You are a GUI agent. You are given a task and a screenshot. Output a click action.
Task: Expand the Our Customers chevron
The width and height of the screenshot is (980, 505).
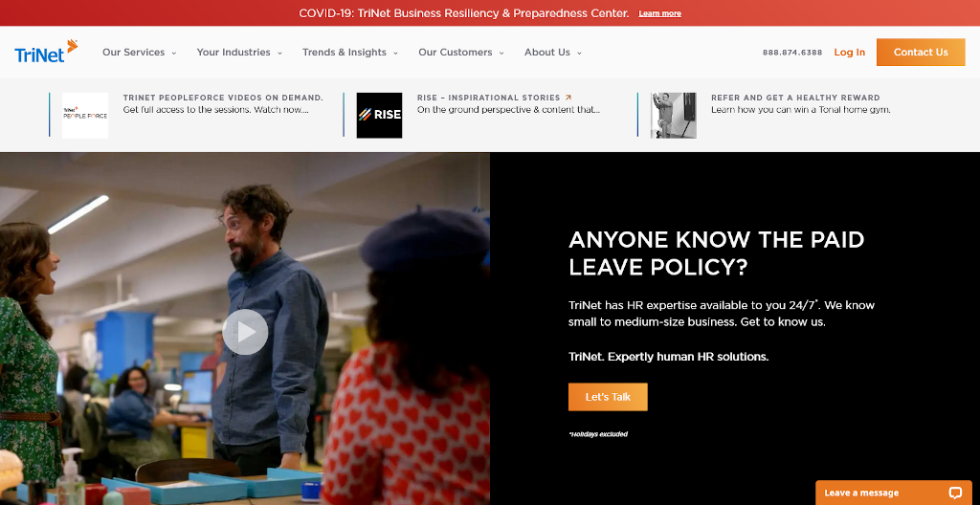coord(501,54)
